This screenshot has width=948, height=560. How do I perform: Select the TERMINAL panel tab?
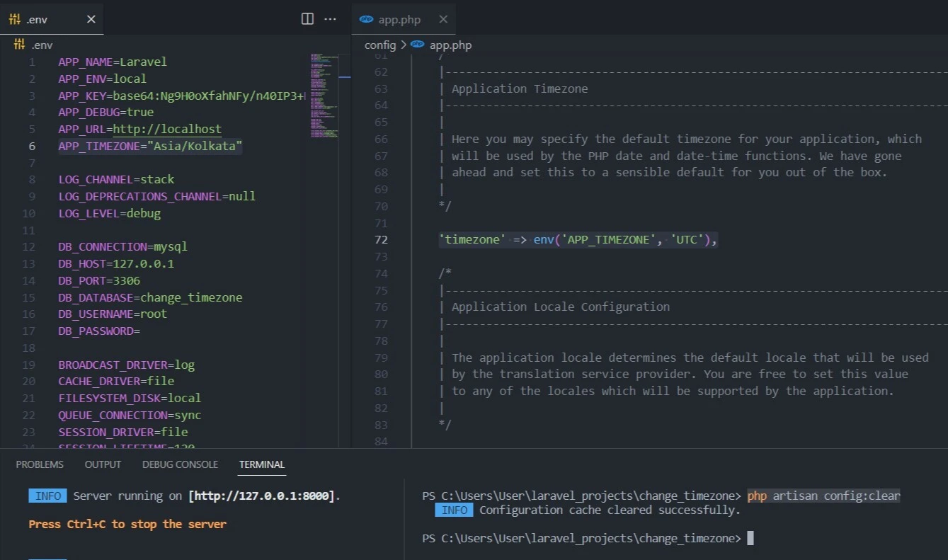(262, 464)
